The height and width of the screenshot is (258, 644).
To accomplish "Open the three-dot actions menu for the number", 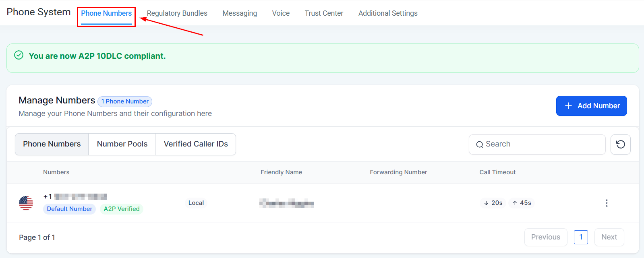I will tap(607, 203).
